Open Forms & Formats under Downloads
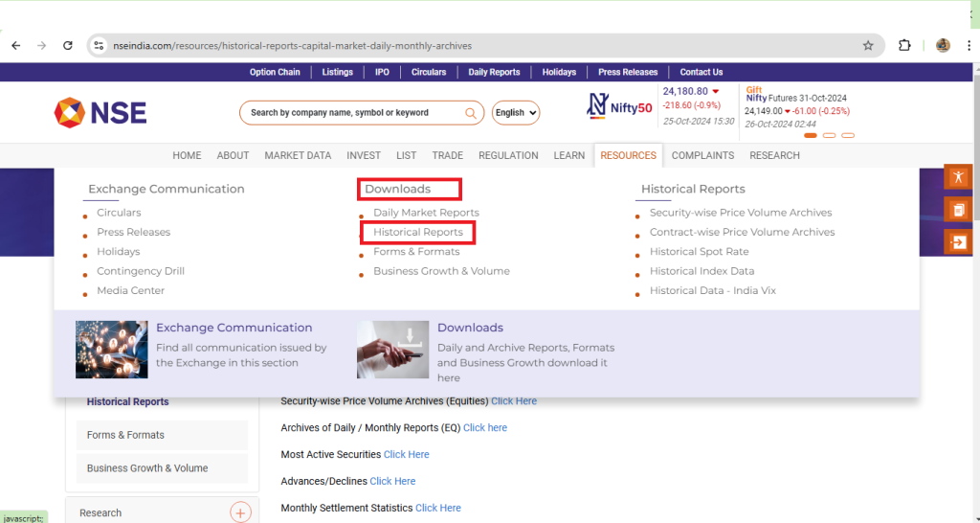Viewport: 980px width, 523px height. (x=416, y=252)
